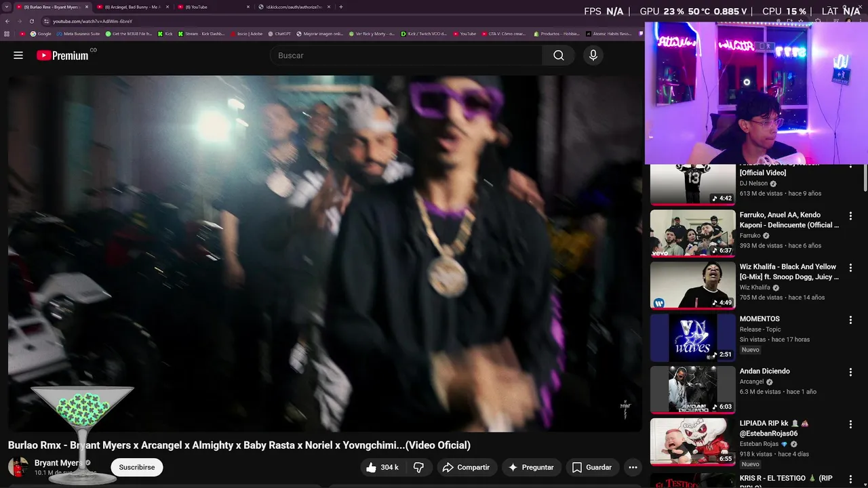The image size is (868, 488).
Task: Open Meta Business Suite bookmark
Action: (78, 33)
